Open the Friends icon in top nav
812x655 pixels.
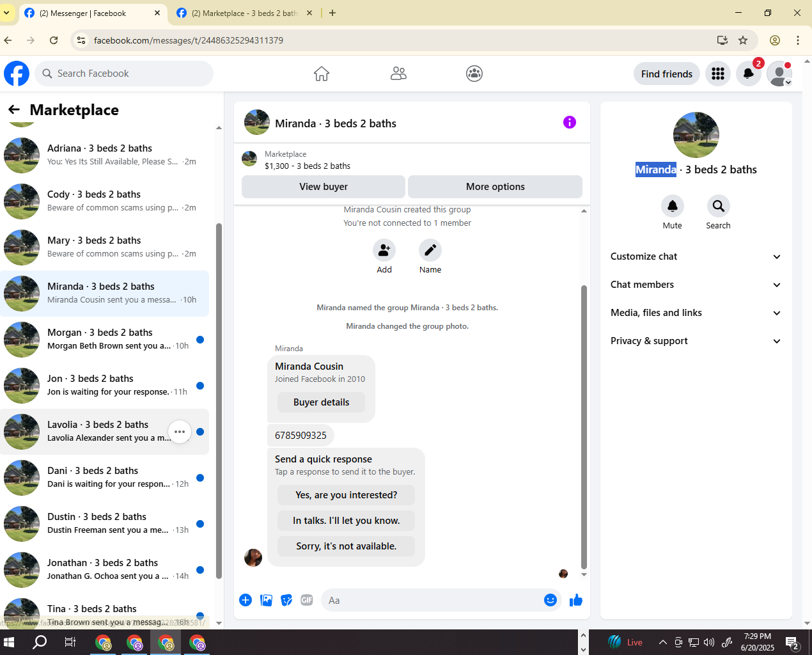[x=398, y=74]
